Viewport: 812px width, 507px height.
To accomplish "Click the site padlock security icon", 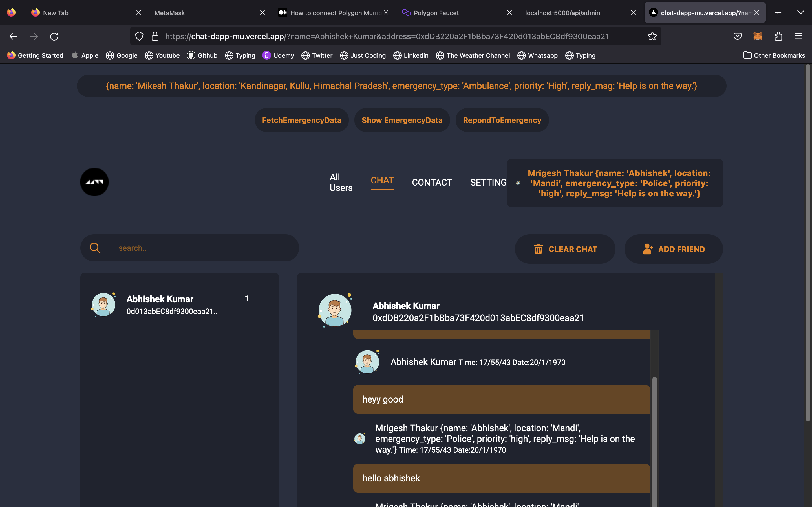I will pyautogui.click(x=155, y=36).
